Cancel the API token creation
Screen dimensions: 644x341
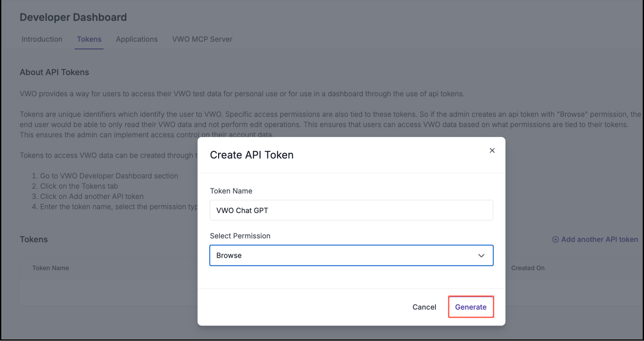click(x=424, y=307)
